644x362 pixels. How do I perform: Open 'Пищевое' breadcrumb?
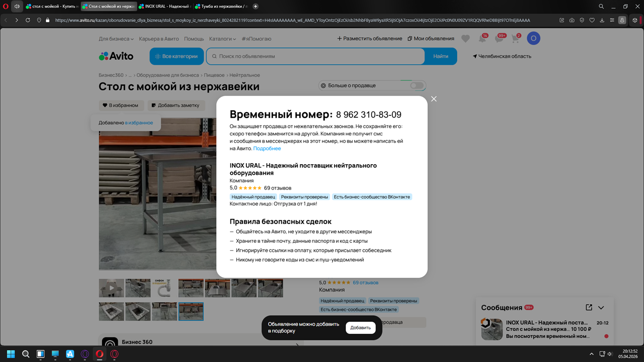click(x=214, y=75)
